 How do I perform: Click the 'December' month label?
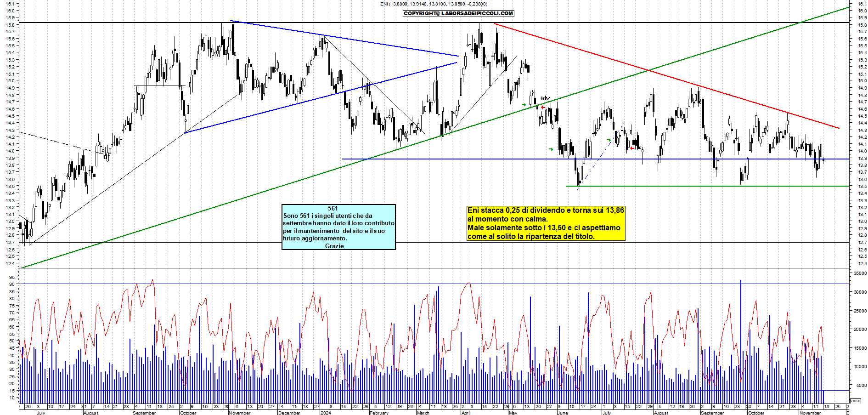pyautogui.click(x=289, y=413)
